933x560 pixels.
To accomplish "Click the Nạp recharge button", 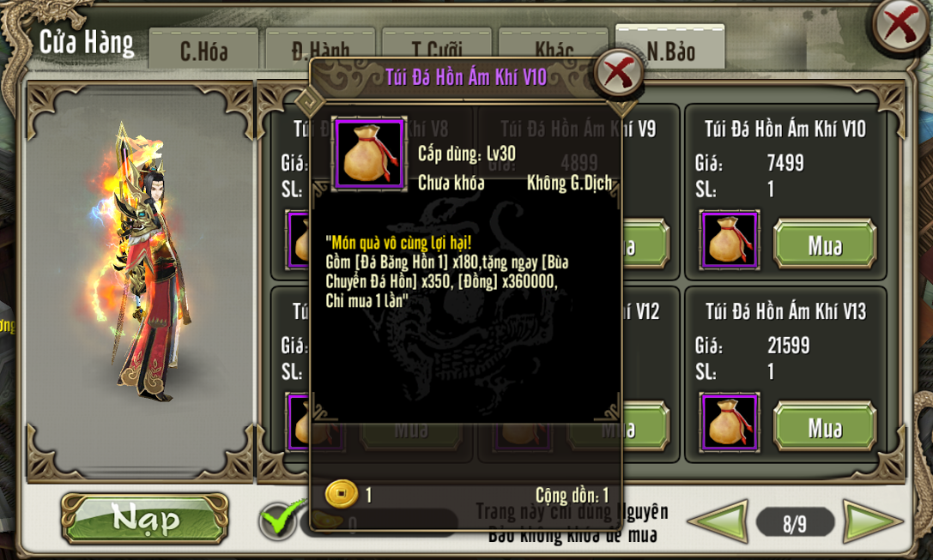I will (x=145, y=518).
